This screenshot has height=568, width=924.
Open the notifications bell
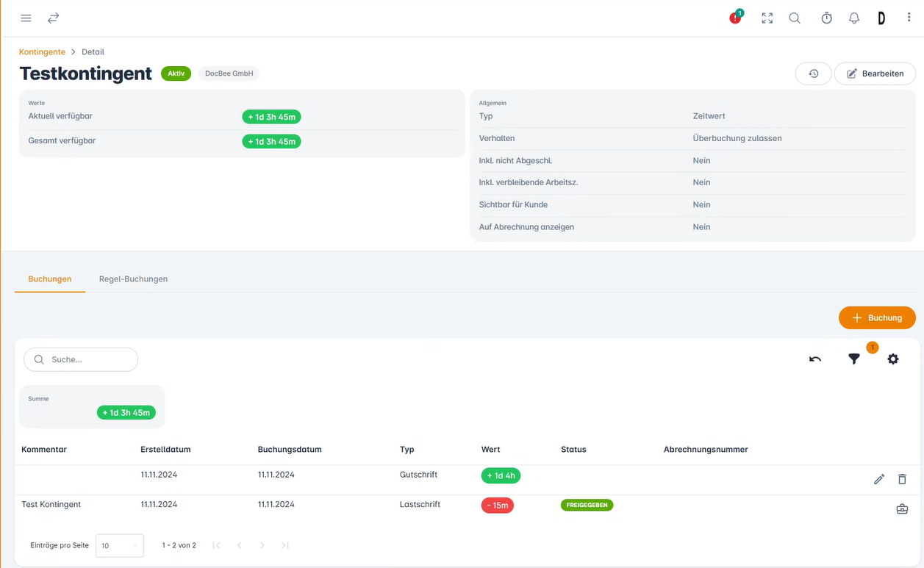[x=854, y=18]
